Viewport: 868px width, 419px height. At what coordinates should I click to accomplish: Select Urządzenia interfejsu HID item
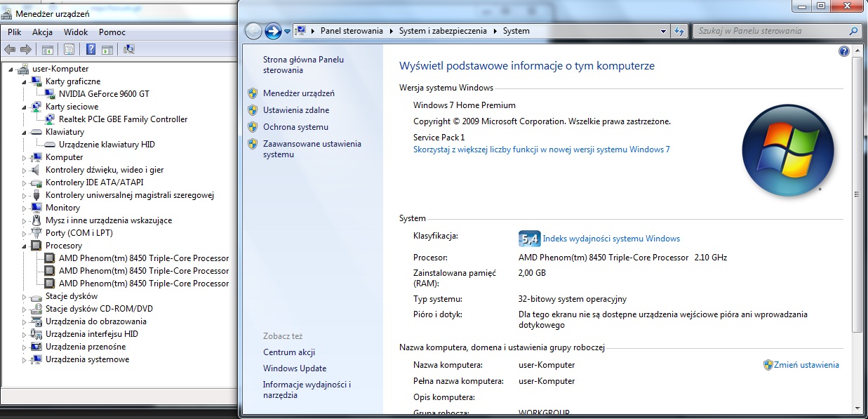point(92,334)
